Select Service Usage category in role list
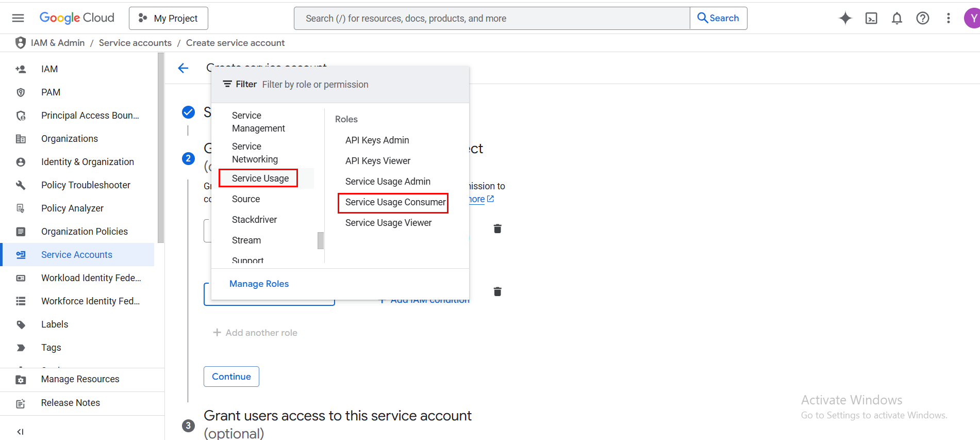980x440 pixels. pyautogui.click(x=260, y=178)
